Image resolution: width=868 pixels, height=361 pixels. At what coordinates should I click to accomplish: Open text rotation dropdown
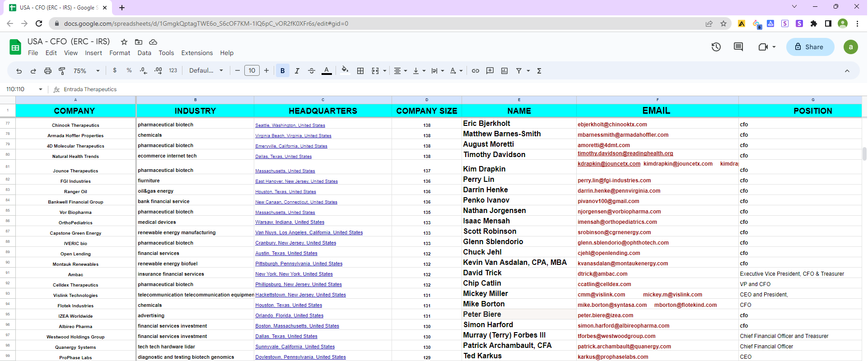click(x=456, y=71)
